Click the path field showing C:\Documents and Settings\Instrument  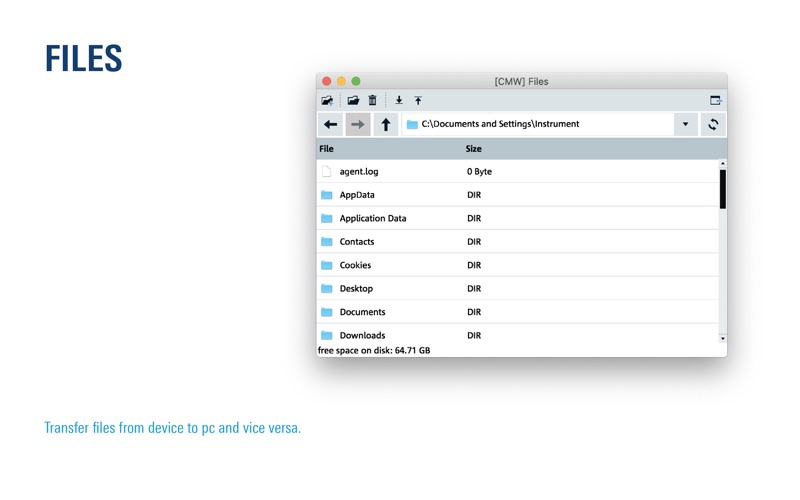[538, 124]
